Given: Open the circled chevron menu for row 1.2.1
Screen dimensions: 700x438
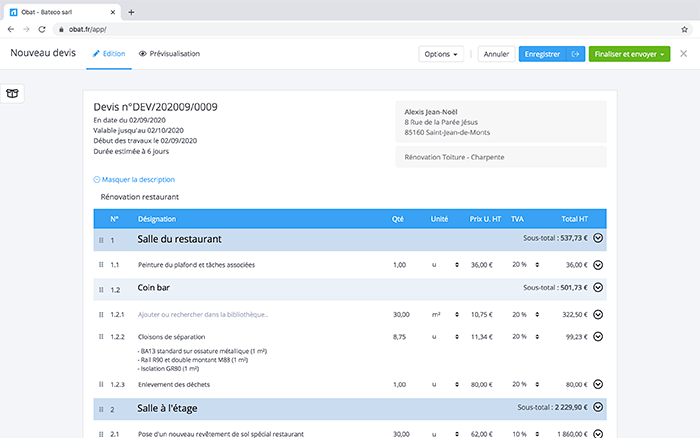Looking at the screenshot, I should click(x=598, y=315).
